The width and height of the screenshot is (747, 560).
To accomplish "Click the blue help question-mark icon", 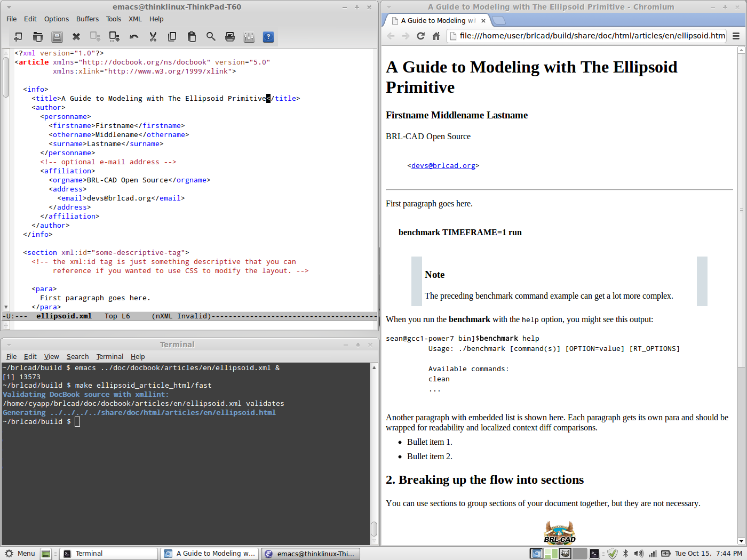I will pyautogui.click(x=268, y=37).
